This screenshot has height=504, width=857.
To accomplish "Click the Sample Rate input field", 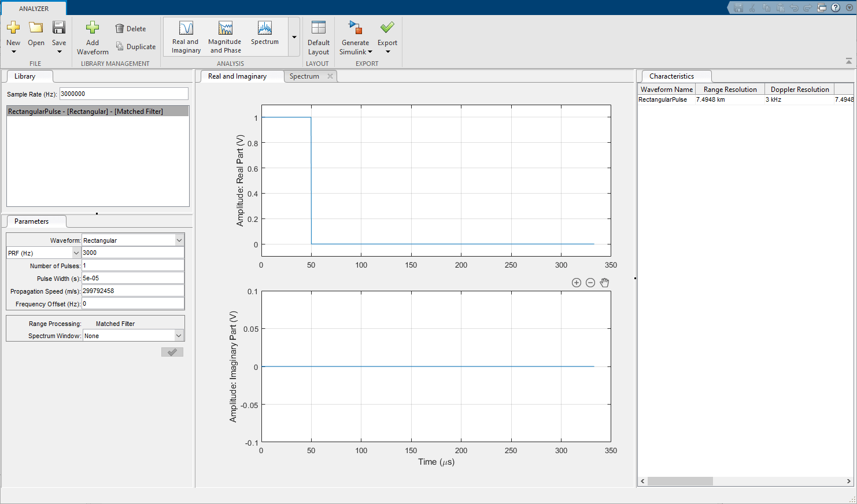I will [x=123, y=93].
